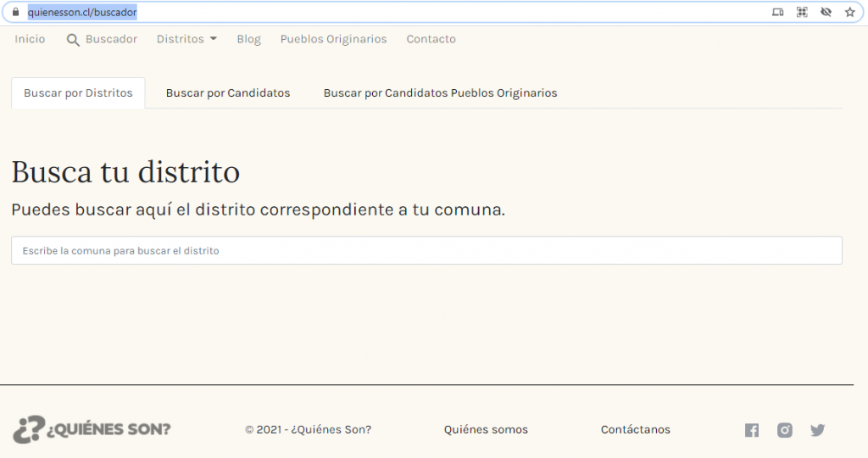Click Pueblos Originarios in the navigation menu
Viewport: 868px width, 458px height.
tap(333, 39)
